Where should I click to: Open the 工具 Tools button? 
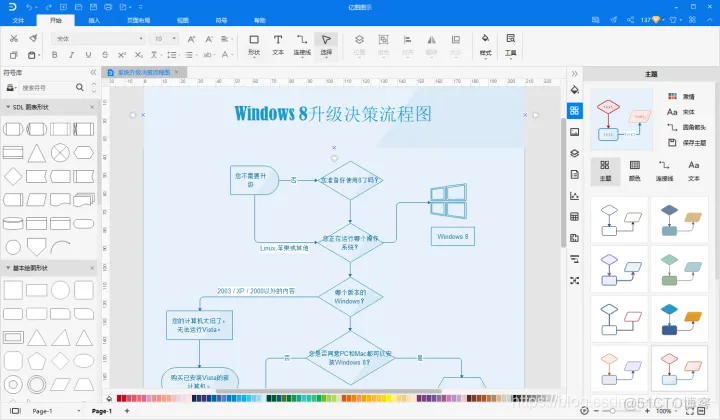click(511, 45)
